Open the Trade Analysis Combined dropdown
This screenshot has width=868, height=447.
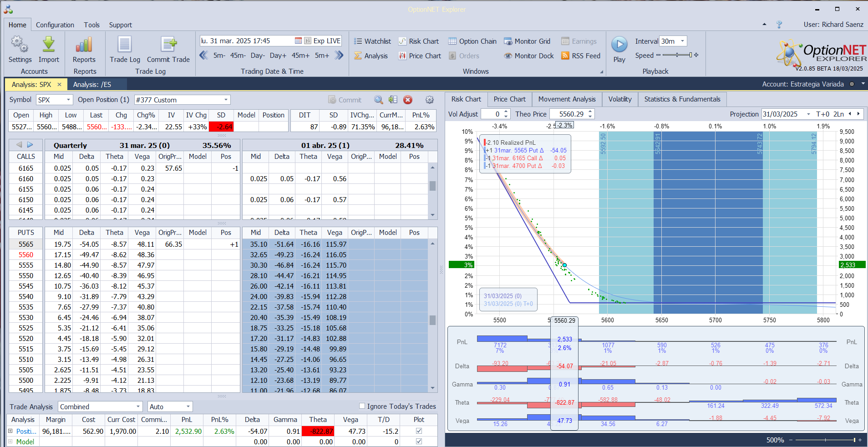tap(138, 406)
